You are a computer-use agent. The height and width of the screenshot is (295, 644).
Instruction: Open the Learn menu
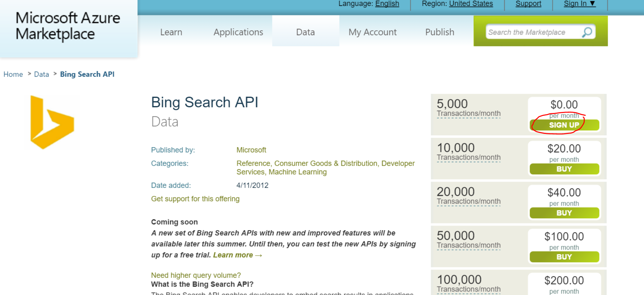pyautogui.click(x=171, y=32)
